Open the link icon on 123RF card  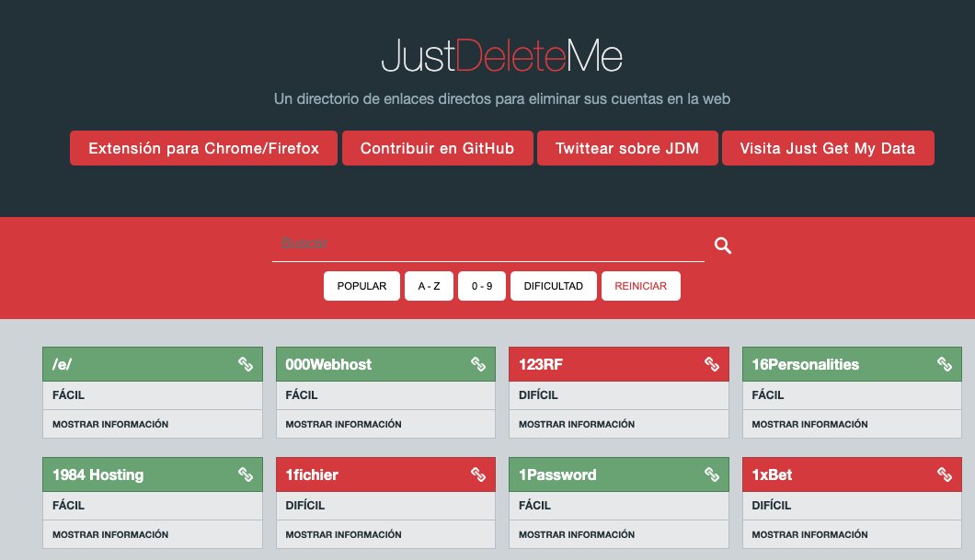point(712,364)
